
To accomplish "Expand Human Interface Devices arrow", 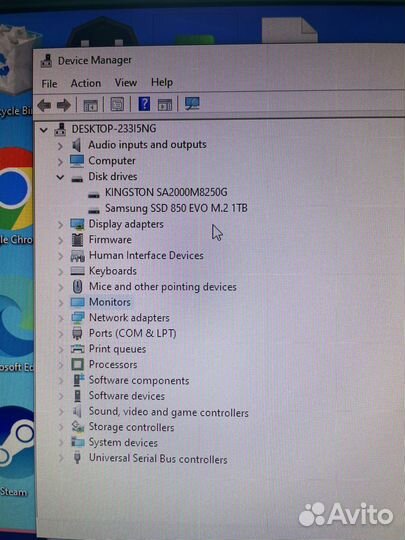I will (61, 256).
